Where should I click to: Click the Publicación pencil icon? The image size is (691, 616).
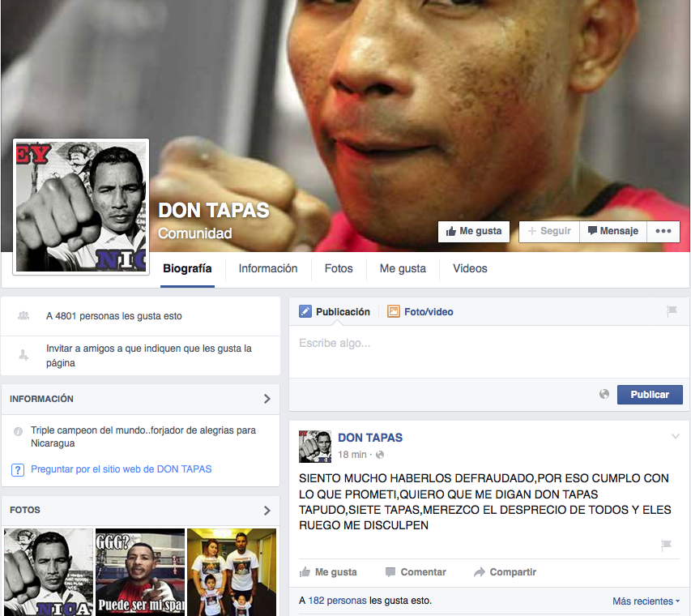pyautogui.click(x=305, y=311)
